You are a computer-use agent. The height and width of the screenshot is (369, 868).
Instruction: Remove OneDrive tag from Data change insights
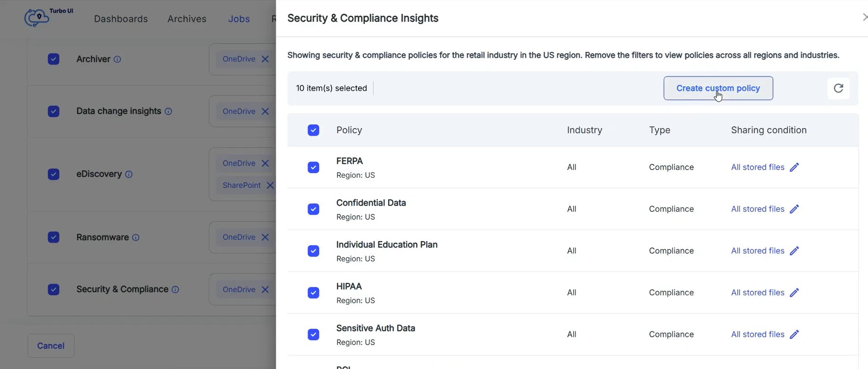pyautogui.click(x=265, y=111)
